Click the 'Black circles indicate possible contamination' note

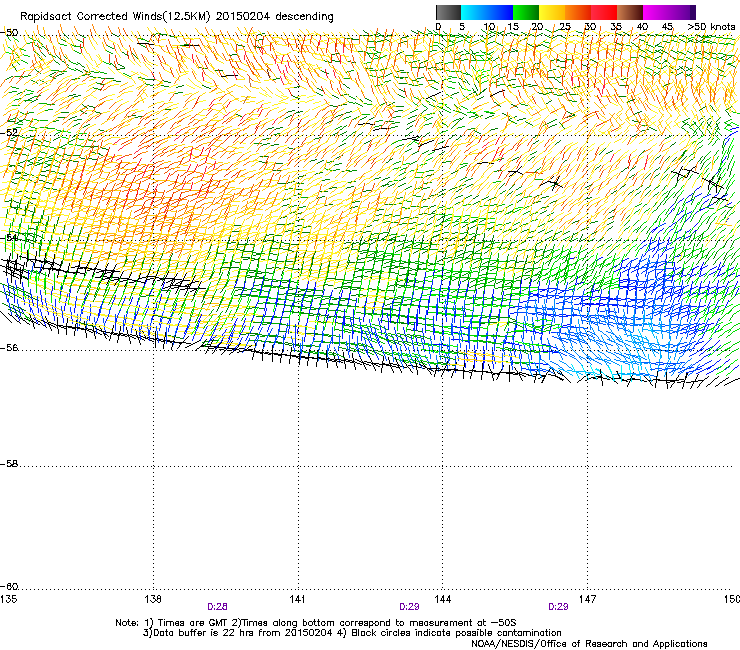coord(456,633)
